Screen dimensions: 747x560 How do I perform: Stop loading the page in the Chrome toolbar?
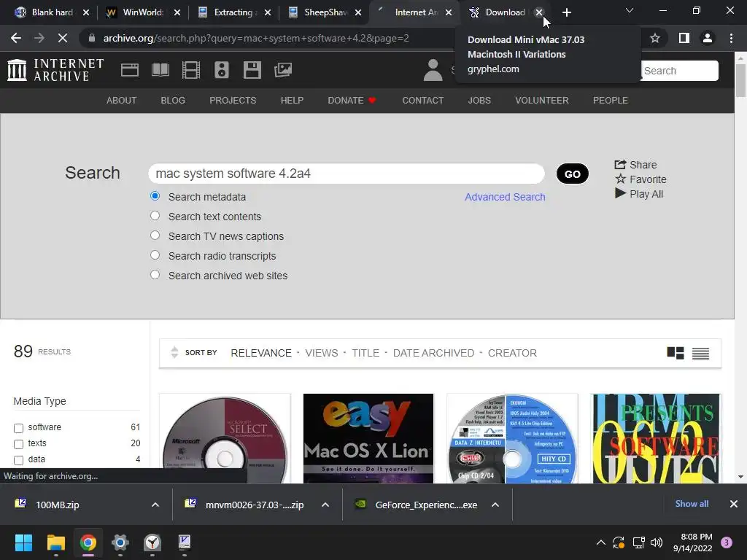63,38
